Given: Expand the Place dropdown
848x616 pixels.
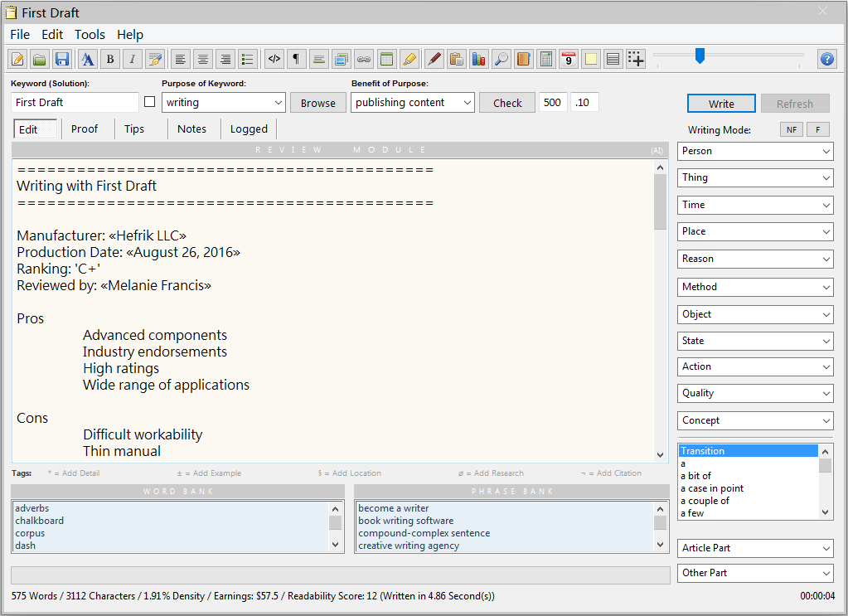Looking at the screenshot, I should click(x=755, y=231).
